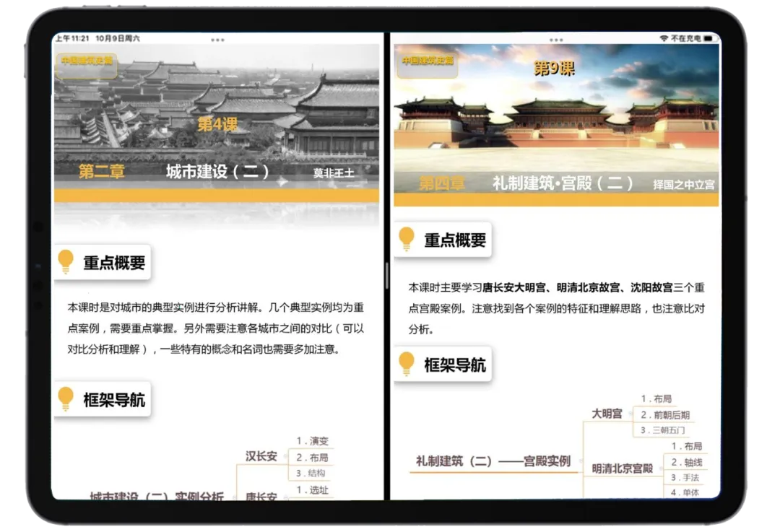
Task: Tap the 4．单体 node
Action: 685,493
